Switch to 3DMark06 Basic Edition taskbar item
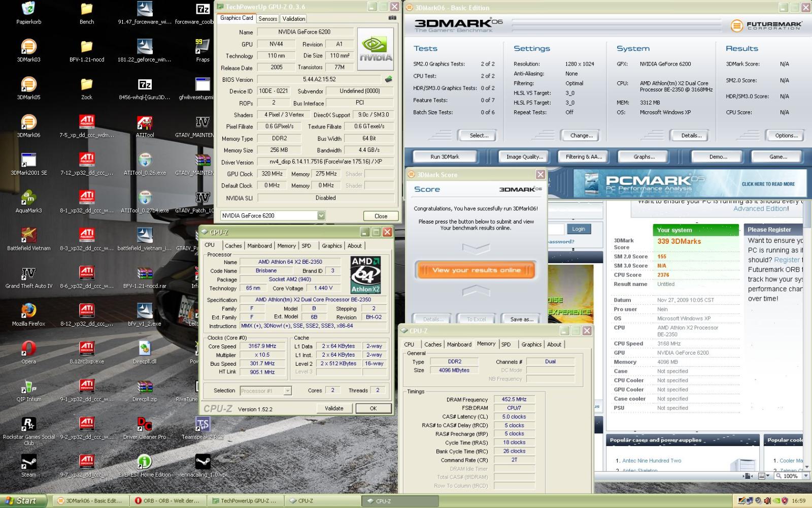This screenshot has width=812, height=508. click(90, 501)
